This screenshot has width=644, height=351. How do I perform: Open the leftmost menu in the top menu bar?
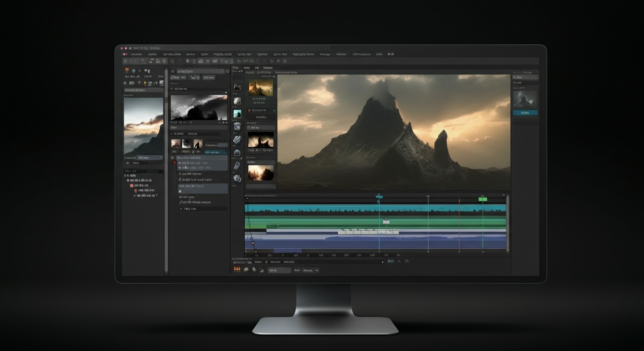(x=134, y=54)
